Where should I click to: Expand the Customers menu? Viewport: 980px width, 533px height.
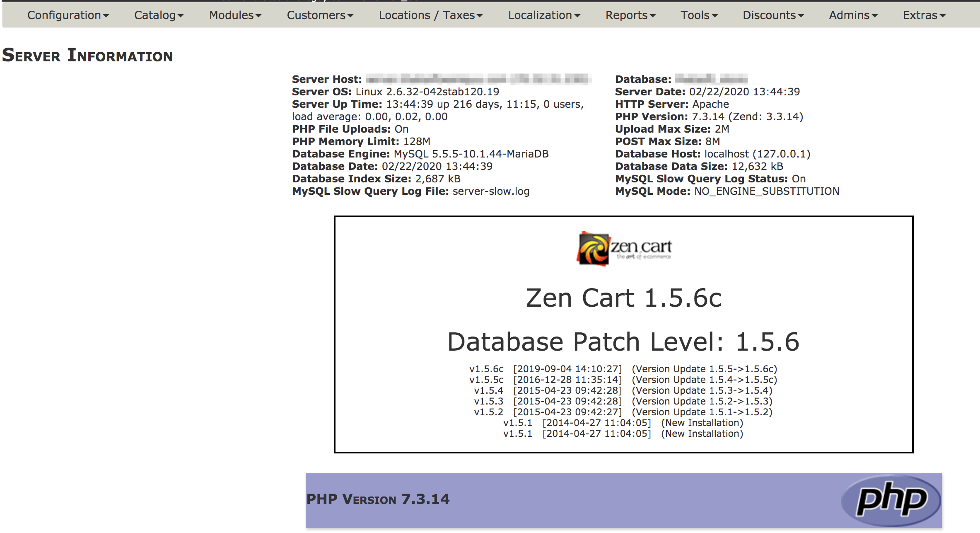[320, 15]
